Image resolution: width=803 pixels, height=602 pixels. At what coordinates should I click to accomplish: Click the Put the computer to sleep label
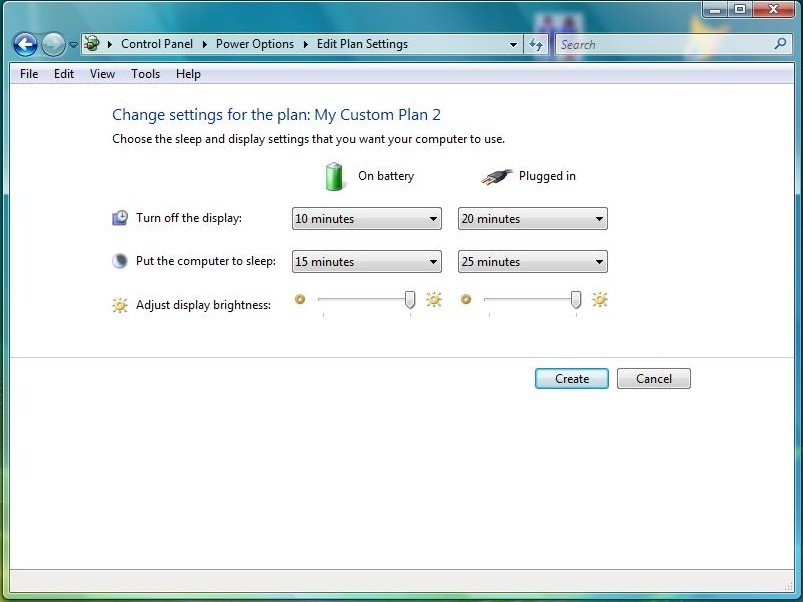pyautogui.click(x=206, y=261)
